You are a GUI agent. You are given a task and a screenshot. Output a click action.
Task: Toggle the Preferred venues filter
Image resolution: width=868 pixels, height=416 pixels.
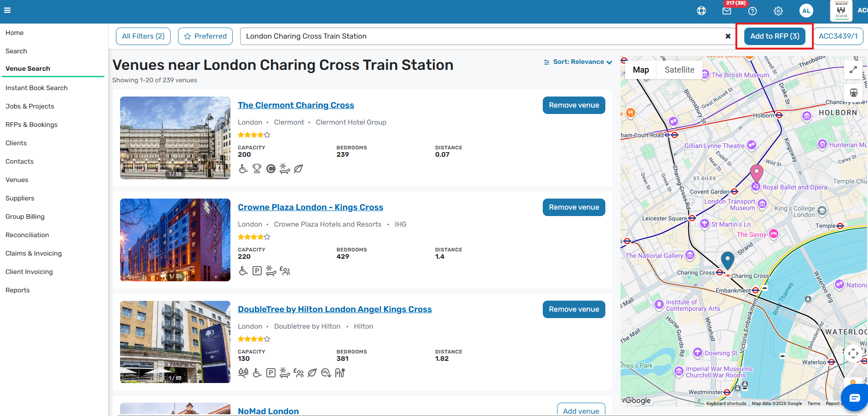click(x=205, y=36)
